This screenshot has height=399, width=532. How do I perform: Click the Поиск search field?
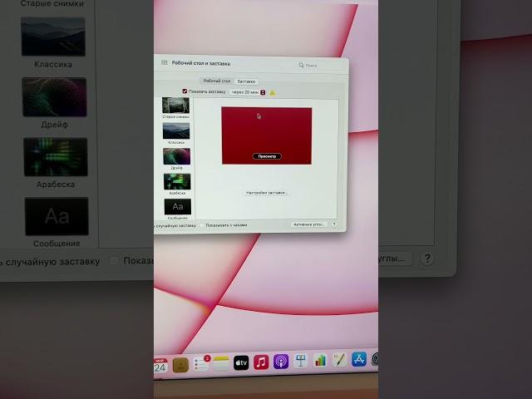point(321,65)
